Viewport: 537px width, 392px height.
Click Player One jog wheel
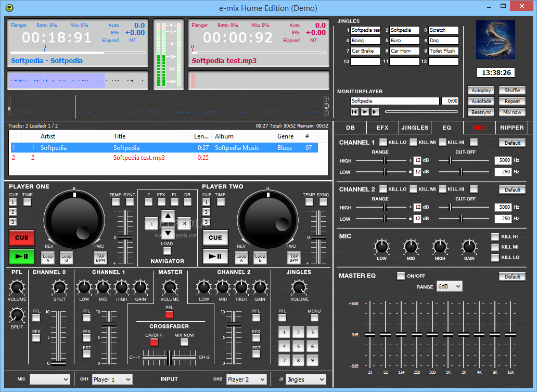click(x=74, y=219)
